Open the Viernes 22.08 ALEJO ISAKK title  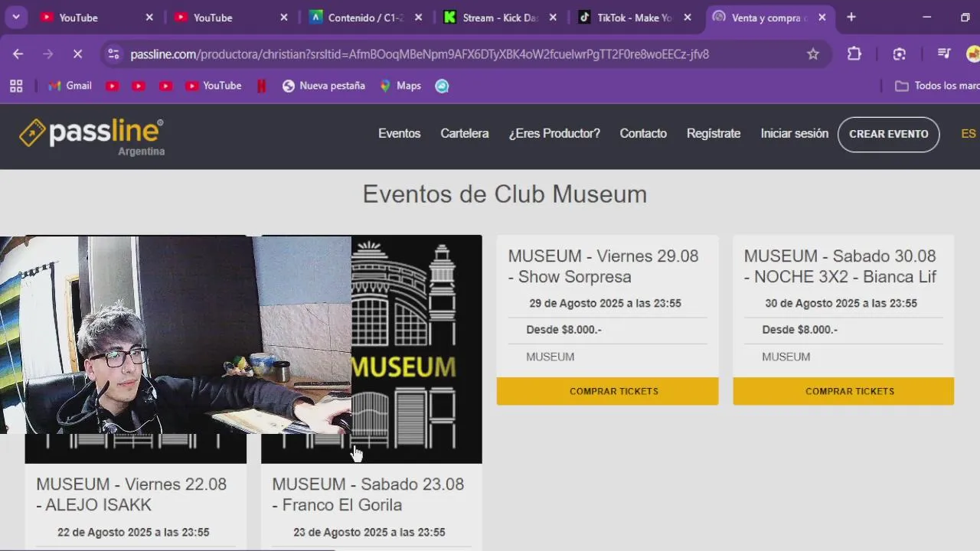click(132, 494)
